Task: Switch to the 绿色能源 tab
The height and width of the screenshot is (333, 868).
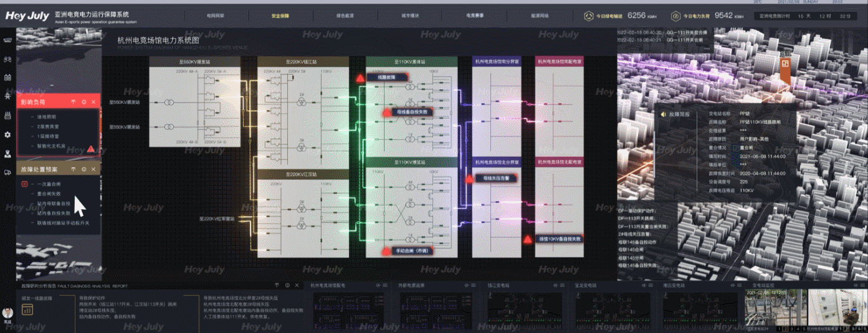Action: pos(345,16)
